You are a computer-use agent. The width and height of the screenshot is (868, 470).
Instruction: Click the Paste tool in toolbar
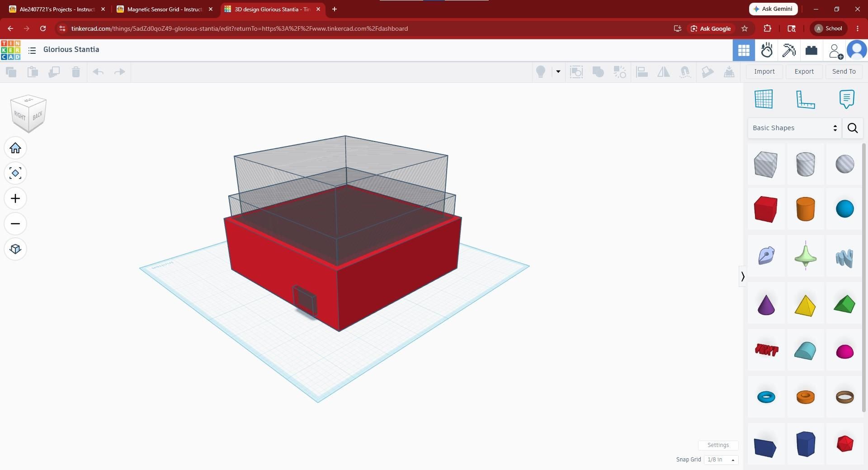click(33, 72)
